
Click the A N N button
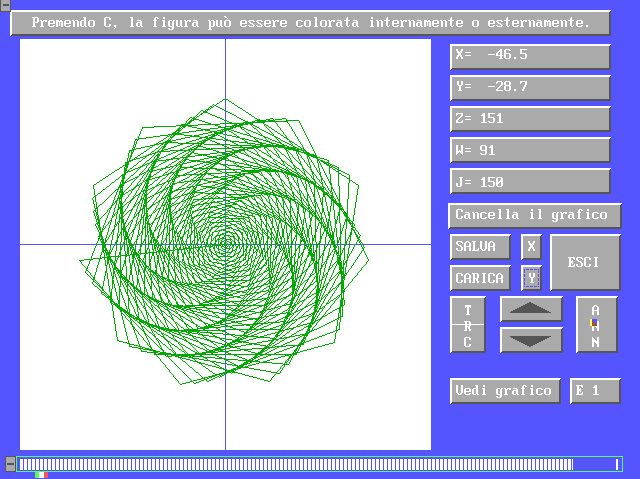pos(596,325)
